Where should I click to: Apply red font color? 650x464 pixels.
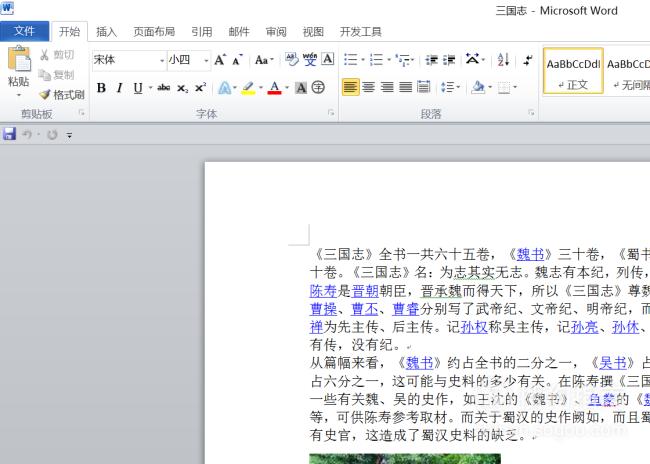pyautogui.click(x=274, y=88)
